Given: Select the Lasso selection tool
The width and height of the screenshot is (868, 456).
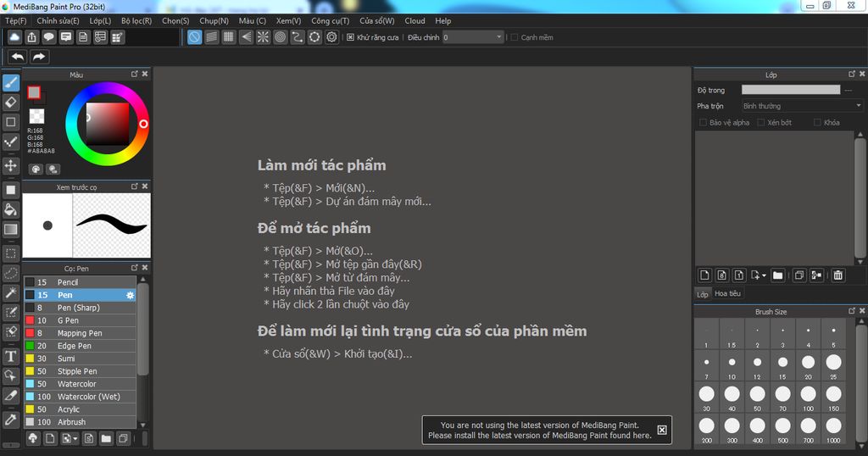Looking at the screenshot, I should [x=10, y=273].
